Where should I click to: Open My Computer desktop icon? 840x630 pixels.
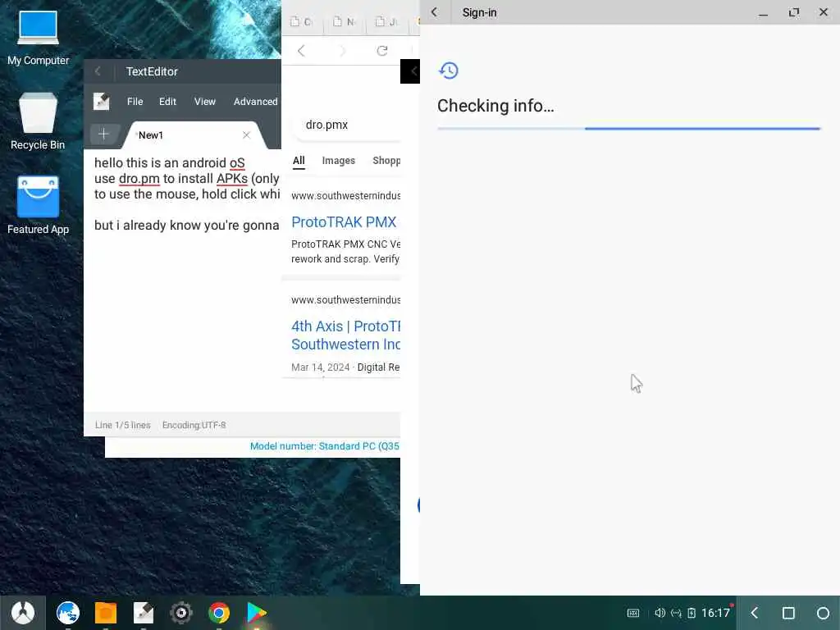pyautogui.click(x=38, y=38)
